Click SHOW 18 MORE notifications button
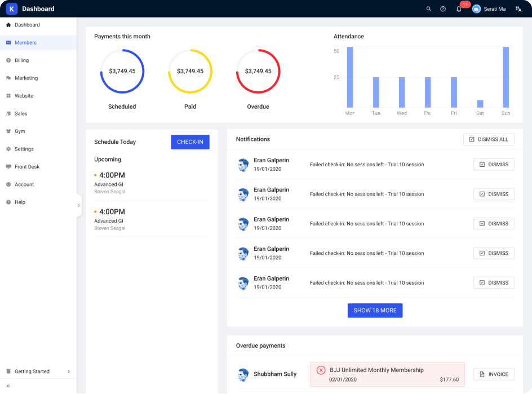Screen dimensions: 532x394 (x=375, y=311)
